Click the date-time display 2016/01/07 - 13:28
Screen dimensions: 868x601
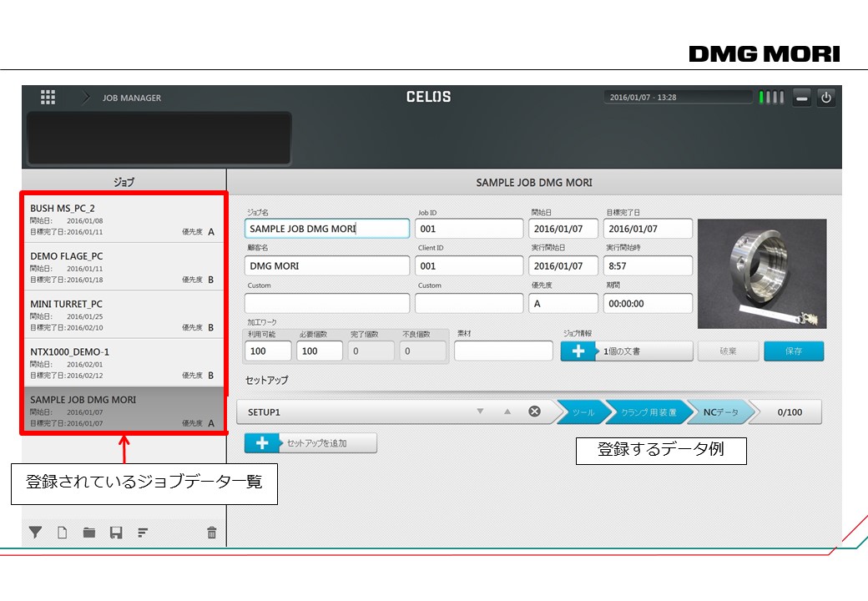[x=678, y=98]
